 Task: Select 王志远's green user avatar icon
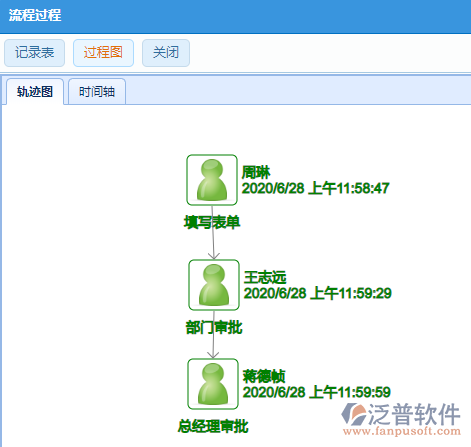(x=214, y=285)
